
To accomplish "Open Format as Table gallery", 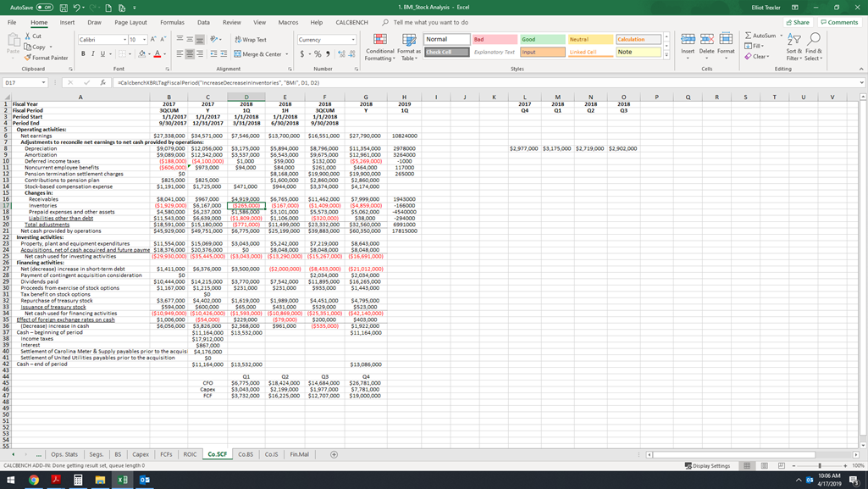I will (x=409, y=47).
